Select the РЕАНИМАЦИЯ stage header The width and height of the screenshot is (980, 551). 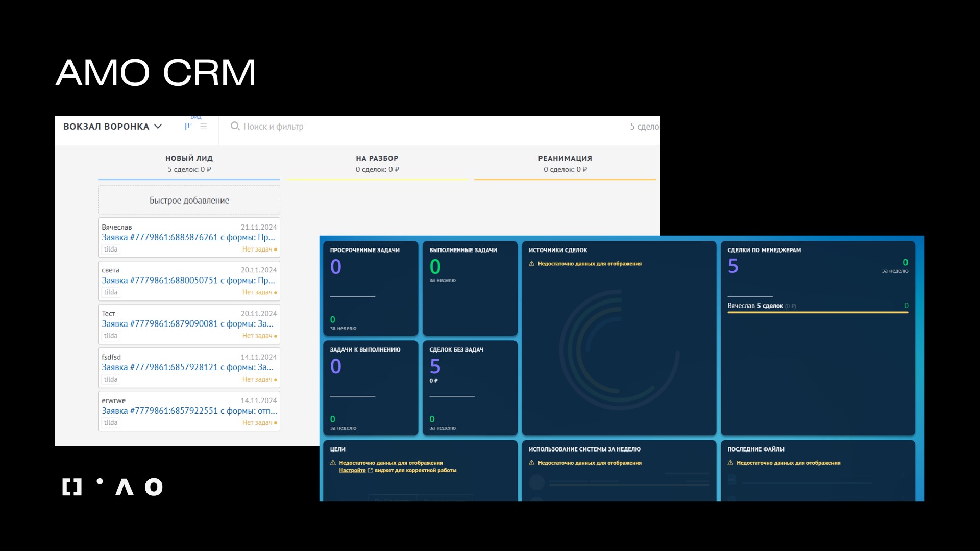click(565, 158)
